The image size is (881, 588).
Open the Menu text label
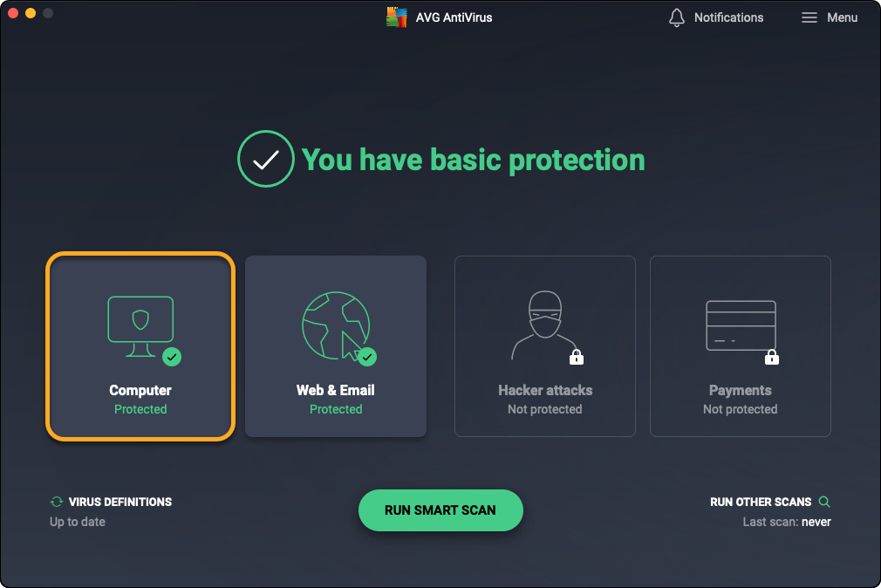click(842, 17)
